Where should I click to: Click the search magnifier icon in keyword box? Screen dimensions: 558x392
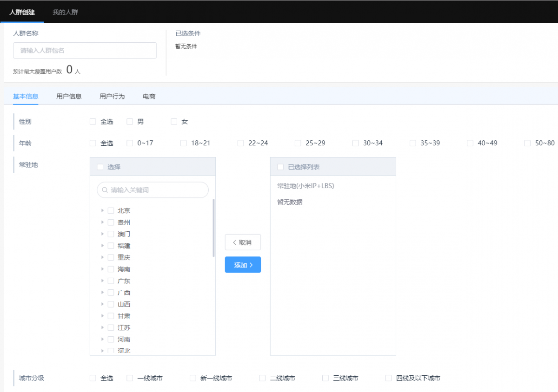pyautogui.click(x=105, y=190)
